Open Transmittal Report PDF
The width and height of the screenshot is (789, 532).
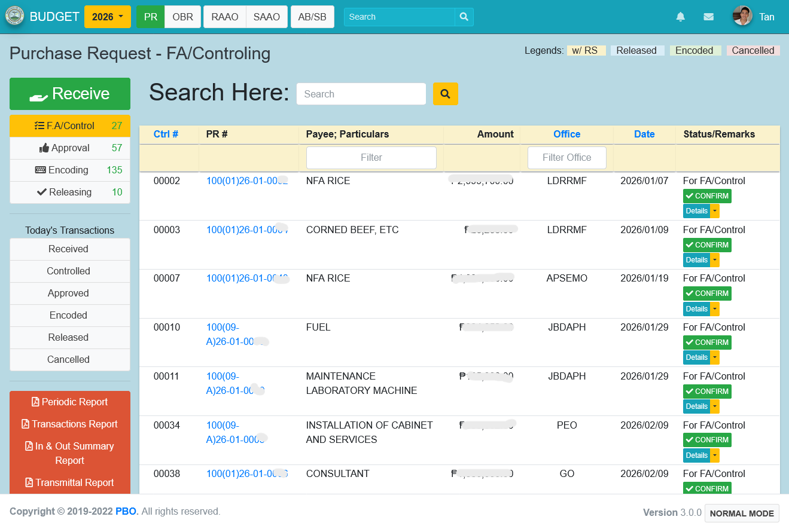70,482
